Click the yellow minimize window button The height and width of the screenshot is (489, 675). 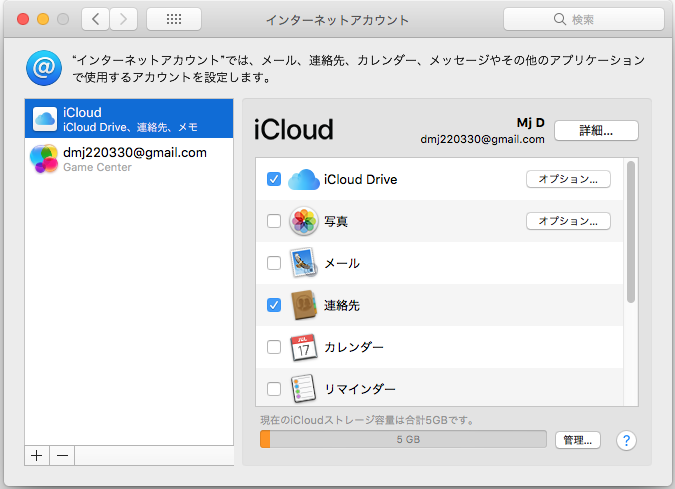click(x=43, y=19)
